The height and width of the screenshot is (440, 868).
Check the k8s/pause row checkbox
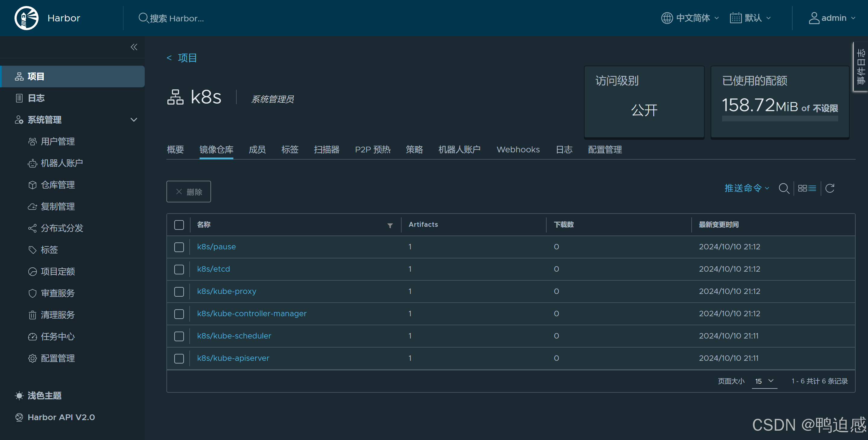coord(179,247)
